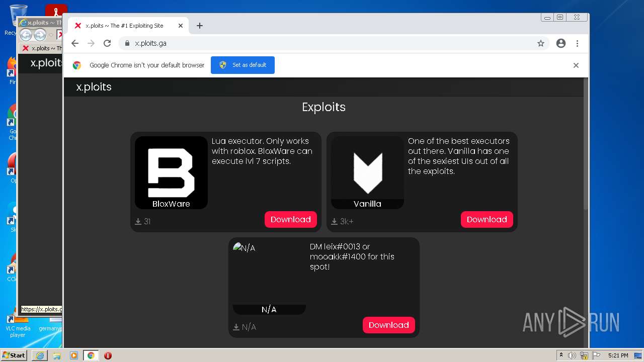Click the red Opera taskbar icon
Screen dimensions: 644x362
[x=108, y=355]
